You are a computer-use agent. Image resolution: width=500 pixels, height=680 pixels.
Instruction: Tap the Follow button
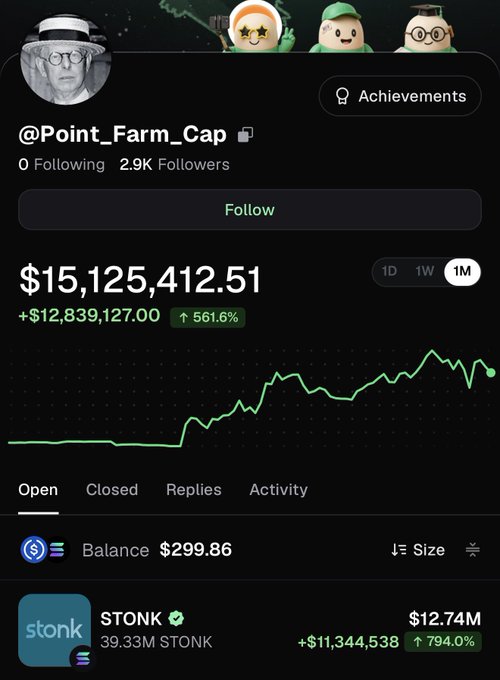coord(250,209)
